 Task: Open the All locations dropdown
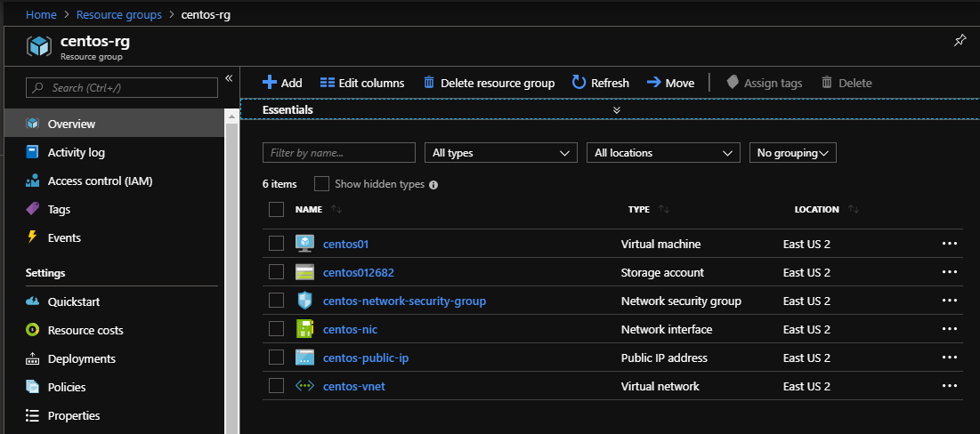[663, 153]
